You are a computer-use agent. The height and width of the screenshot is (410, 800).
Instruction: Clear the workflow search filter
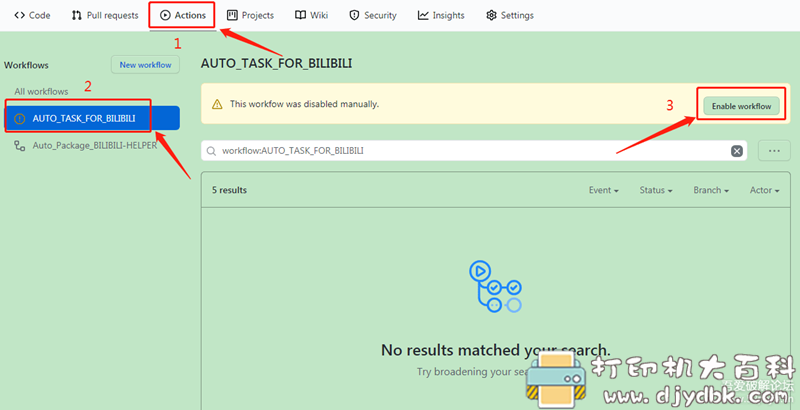coord(737,151)
